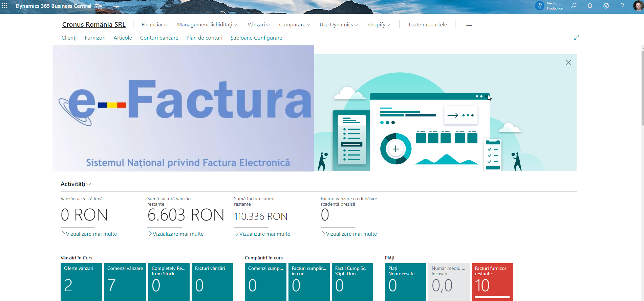Viewport: 644px width, 301px height.
Task: Open the Cumpărare dropdown menu
Action: [295, 25]
